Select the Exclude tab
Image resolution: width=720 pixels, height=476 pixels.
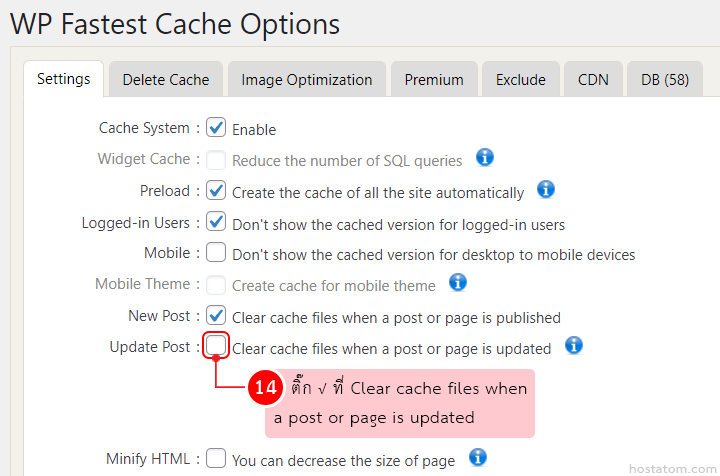coord(521,80)
